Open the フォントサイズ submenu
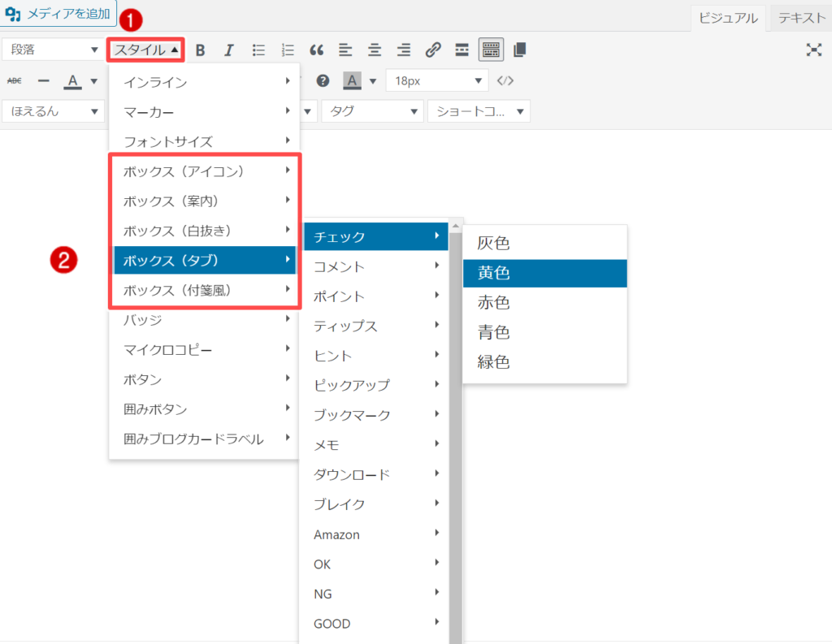This screenshot has height=644, width=832. pos(204,141)
